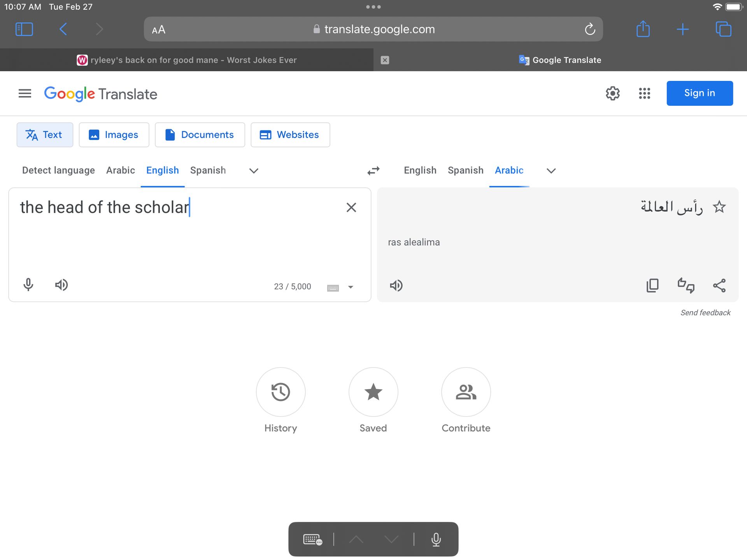Share the translation result
The height and width of the screenshot is (560, 747).
click(719, 285)
